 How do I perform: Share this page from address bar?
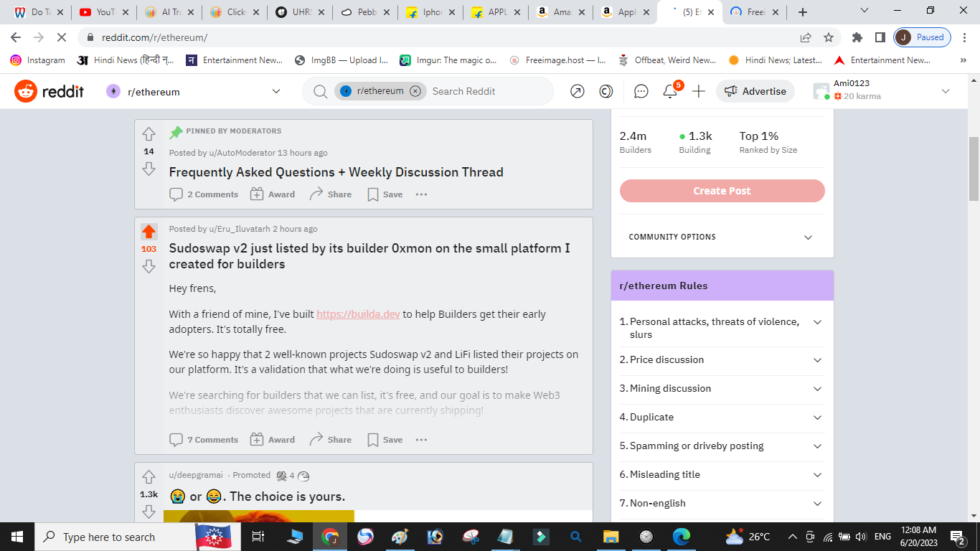806,37
